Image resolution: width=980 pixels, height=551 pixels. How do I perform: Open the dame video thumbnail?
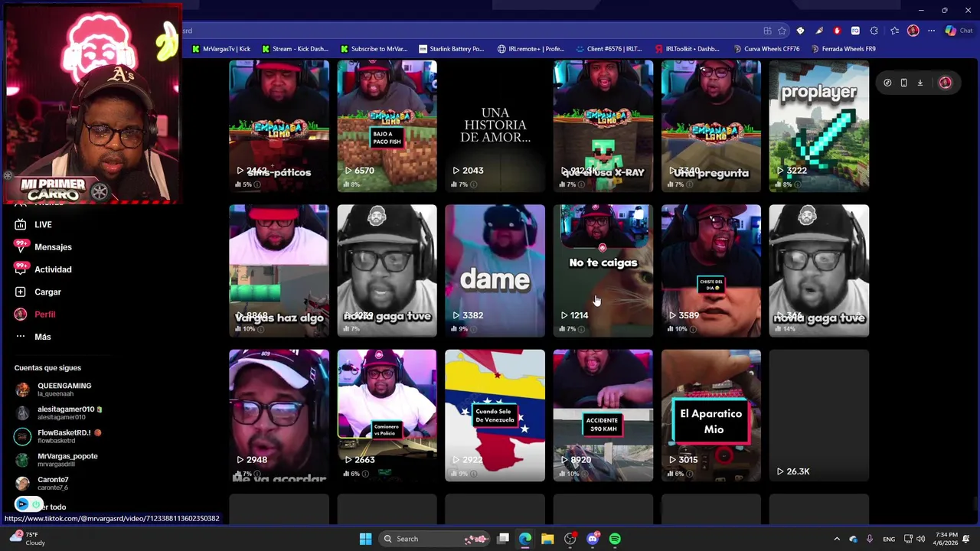pyautogui.click(x=495, y=270)
